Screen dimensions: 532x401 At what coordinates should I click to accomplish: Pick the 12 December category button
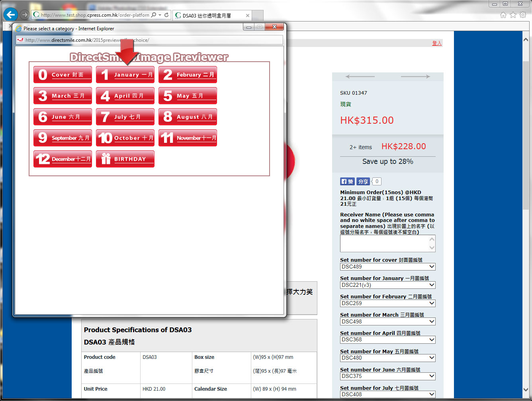pos(63,159)
